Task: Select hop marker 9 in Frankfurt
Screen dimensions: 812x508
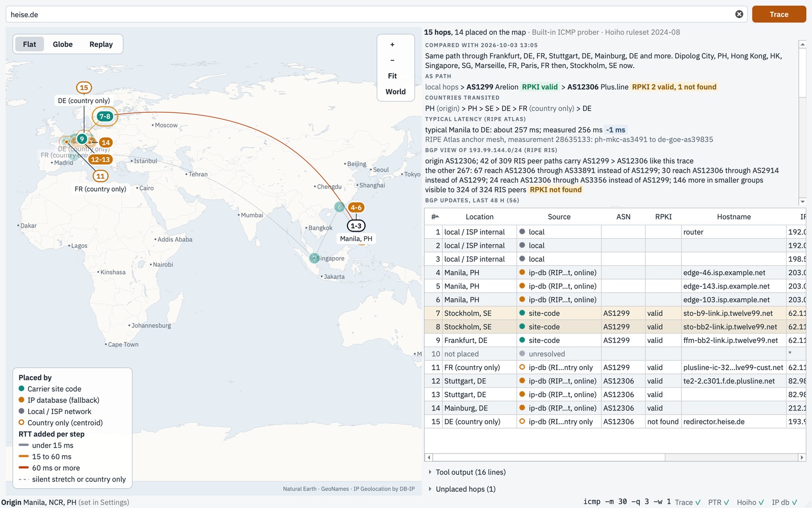Action: pyautogui.click(x=81, y=139)
